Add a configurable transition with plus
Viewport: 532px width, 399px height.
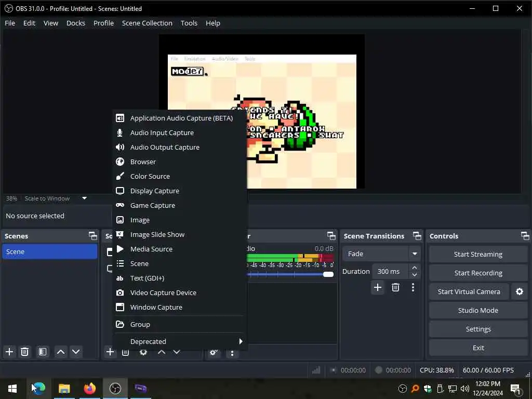378,287
